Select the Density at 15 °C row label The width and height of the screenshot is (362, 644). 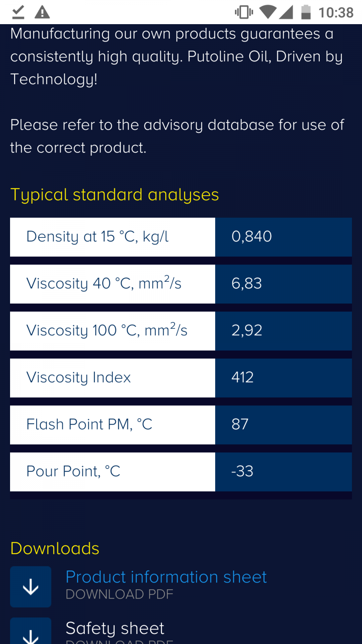(98, 237)
